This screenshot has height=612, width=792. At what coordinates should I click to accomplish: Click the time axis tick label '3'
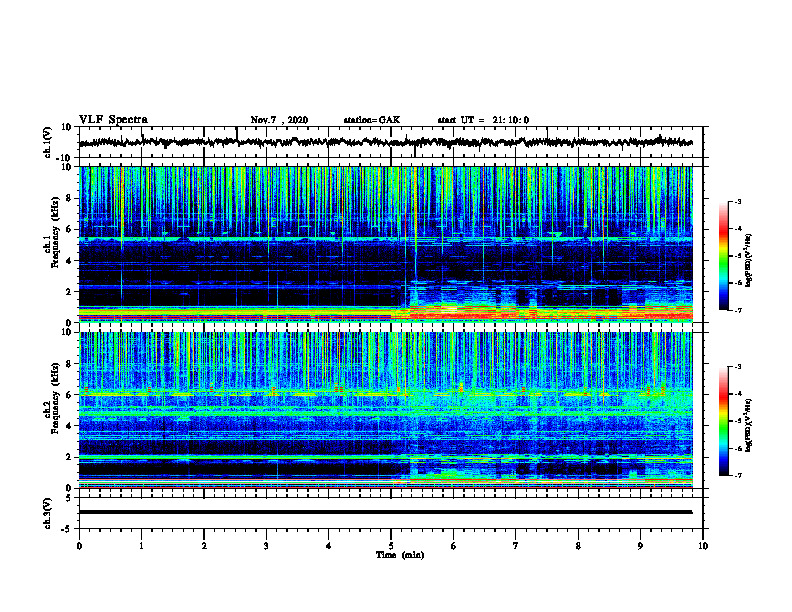266,546
